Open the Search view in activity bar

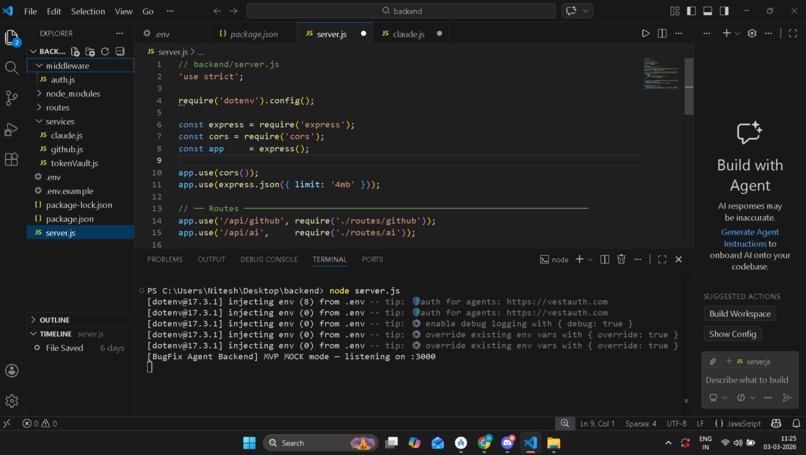coord(11,67)
